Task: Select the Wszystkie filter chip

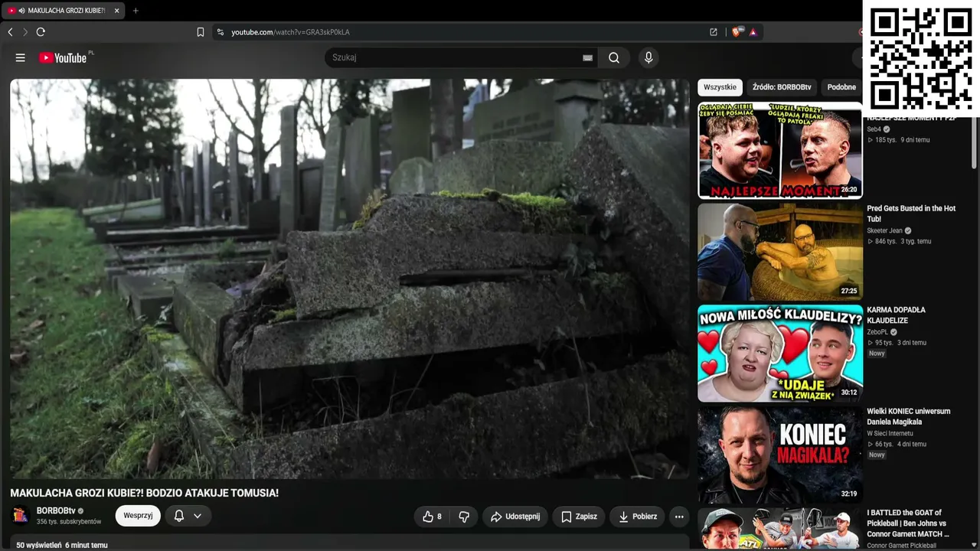Action: (720, 87)
